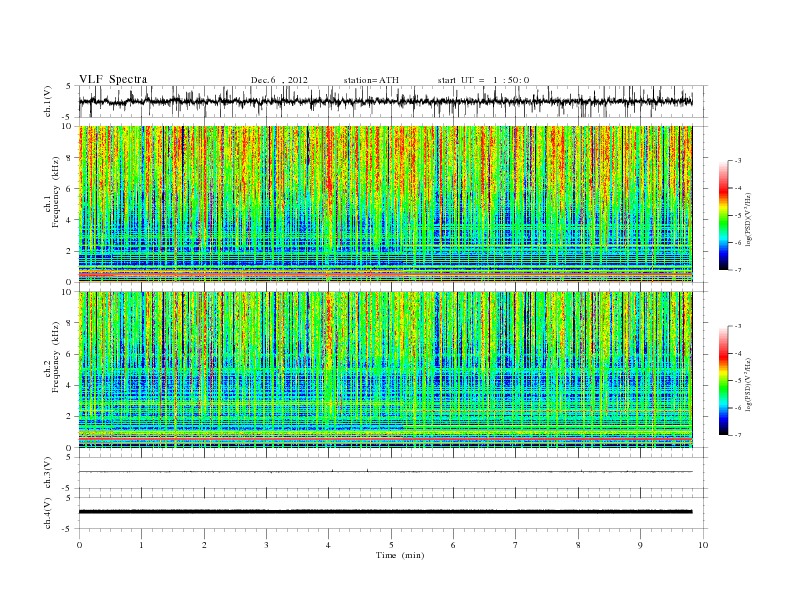Click the "-7" value on the ch.2 color bar

[x=738, y=435]
